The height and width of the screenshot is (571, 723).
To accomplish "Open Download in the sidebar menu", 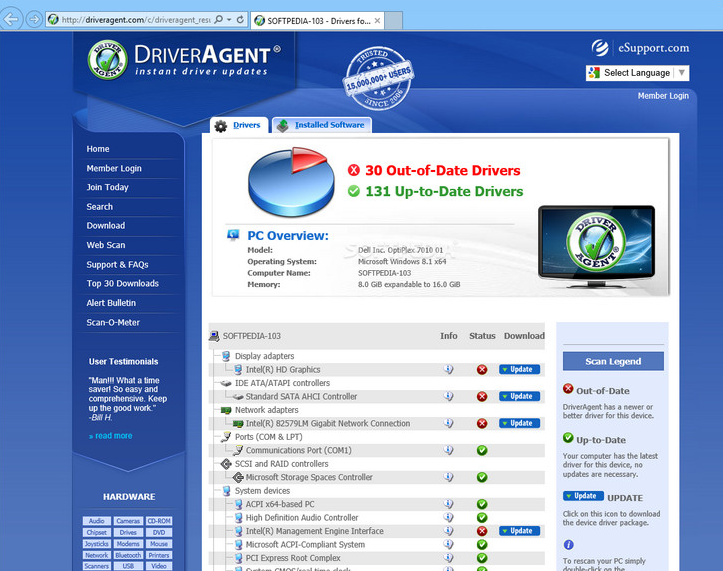I will pyautogui.click(x=106, y=226).
